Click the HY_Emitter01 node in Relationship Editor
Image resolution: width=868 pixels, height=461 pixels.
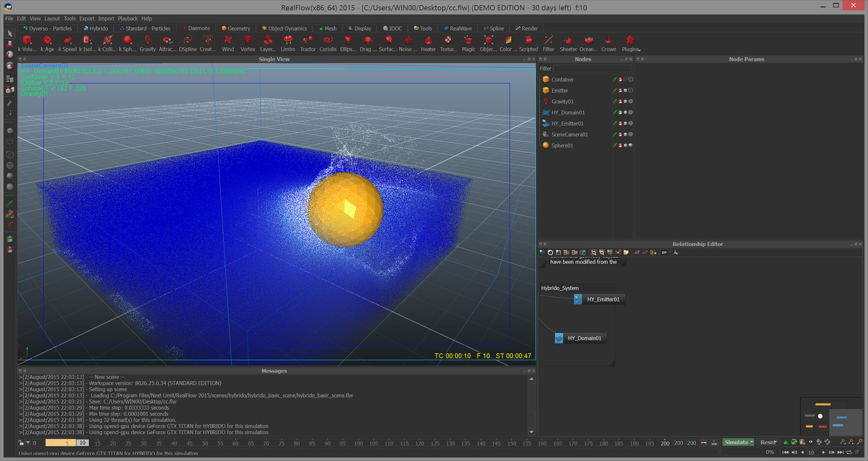pyautogui.click(x=599, y=299)
